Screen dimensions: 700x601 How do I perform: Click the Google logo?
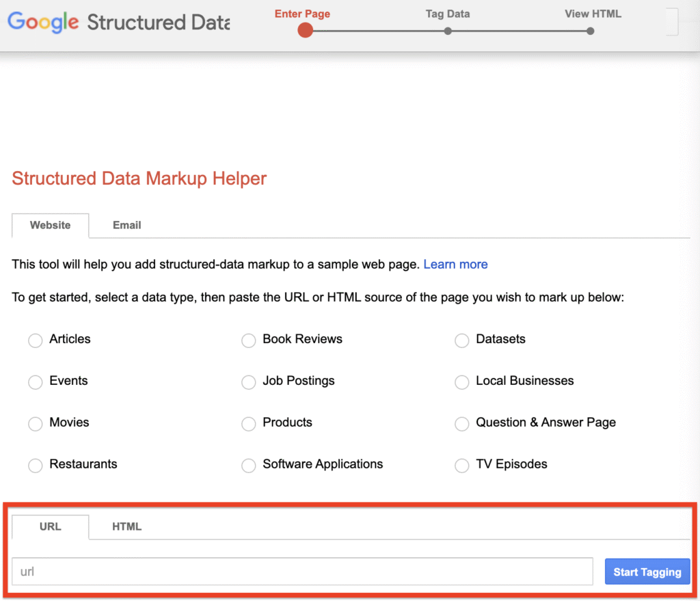click(x=43, y=22)
